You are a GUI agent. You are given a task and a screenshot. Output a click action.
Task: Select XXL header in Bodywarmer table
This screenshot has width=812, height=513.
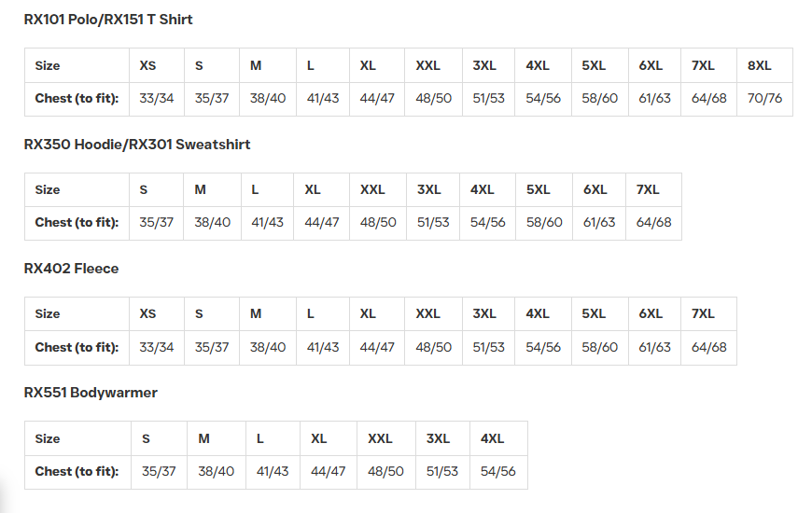[x=380, y=438]
